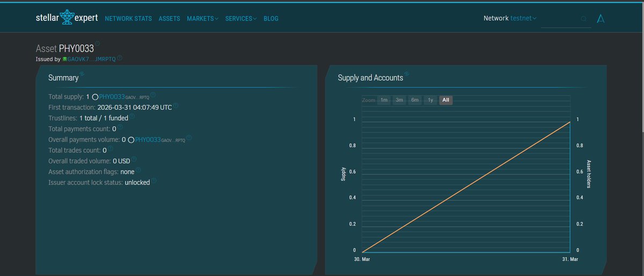Click asset circle icon in Total supply row

94,97
